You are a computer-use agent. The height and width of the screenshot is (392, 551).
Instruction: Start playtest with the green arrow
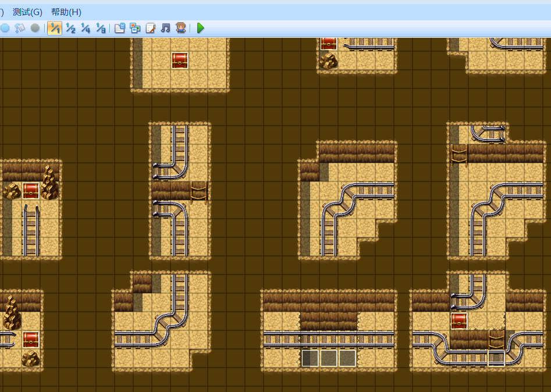(x=201, y=28)
